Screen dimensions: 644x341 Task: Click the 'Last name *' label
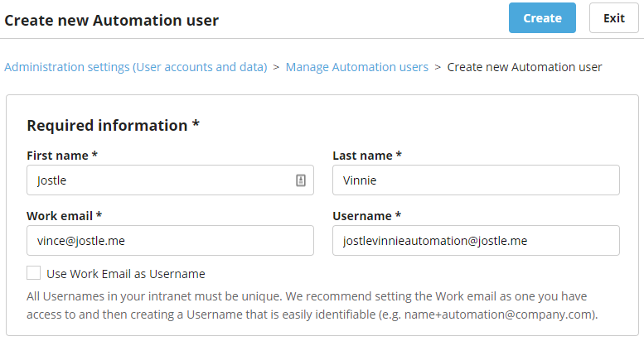click(367, 156)
